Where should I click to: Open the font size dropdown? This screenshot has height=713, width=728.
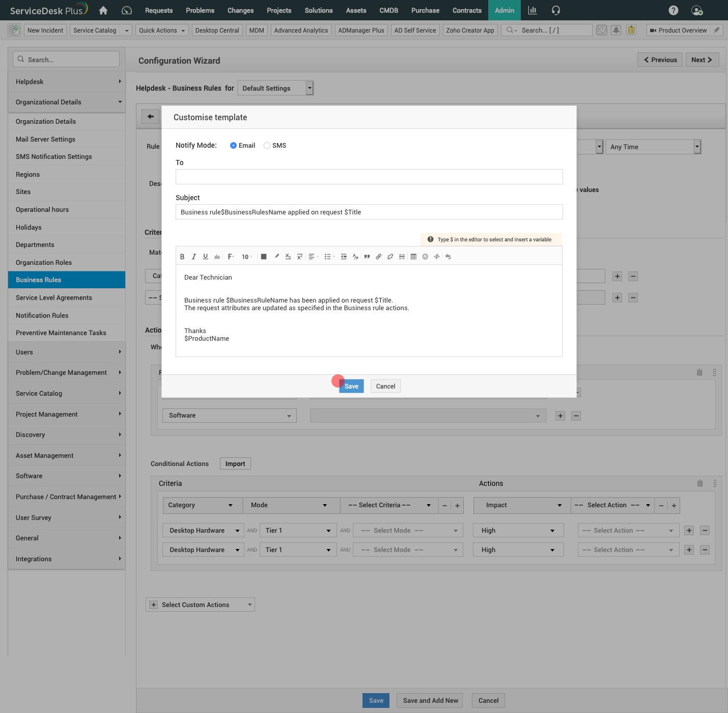click(x=246, y=257)
